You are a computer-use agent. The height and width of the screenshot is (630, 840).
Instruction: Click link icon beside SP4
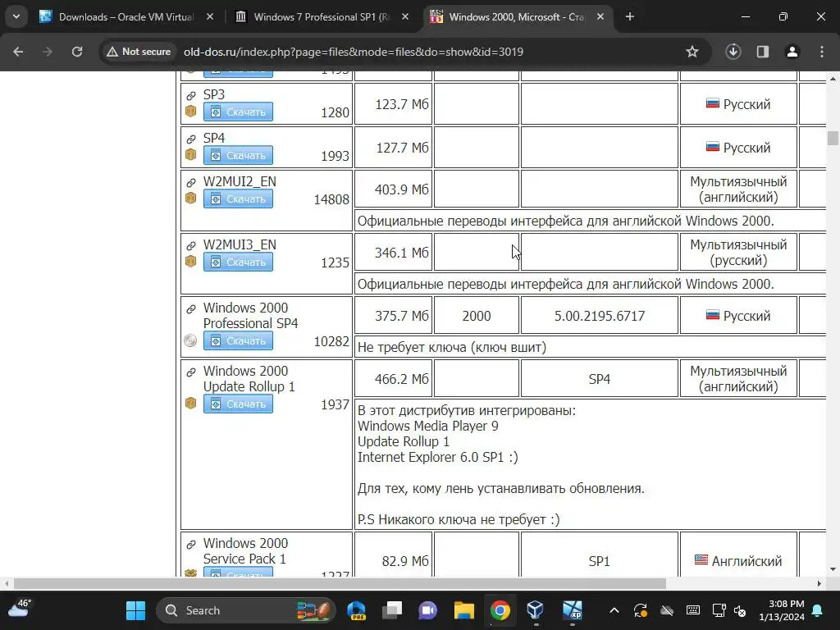click(x=190, y=139)
